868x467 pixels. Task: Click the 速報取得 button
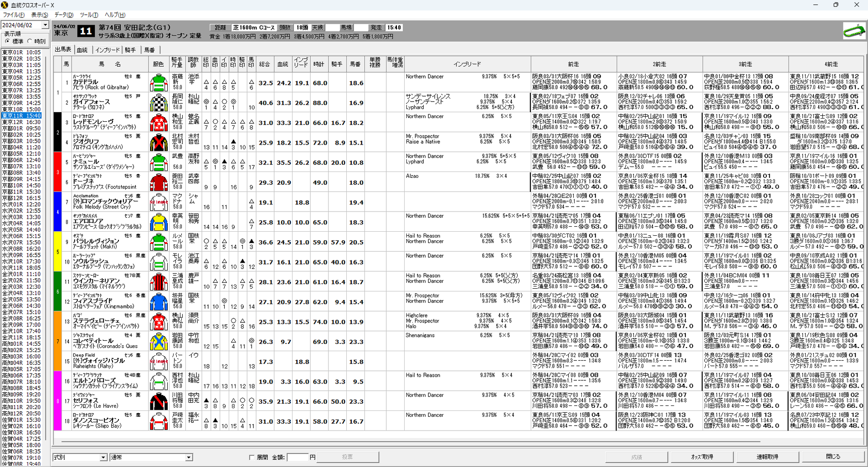(768, 457)
